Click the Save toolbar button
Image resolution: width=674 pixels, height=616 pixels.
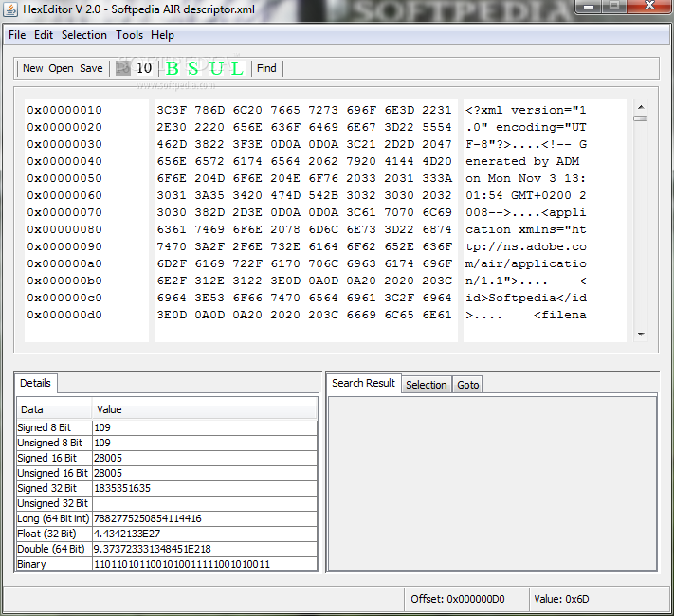pyautogui.click(x=91, y=68)
